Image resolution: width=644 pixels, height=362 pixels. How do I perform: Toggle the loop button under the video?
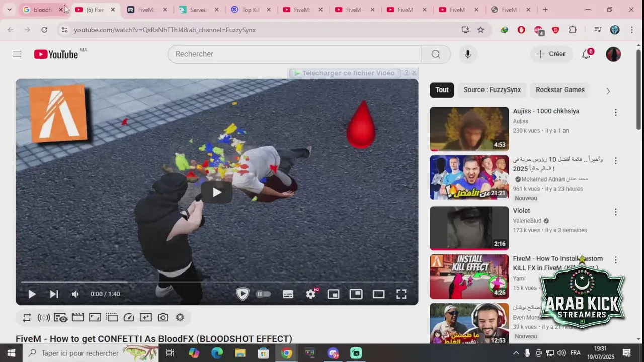coord(27,317)
